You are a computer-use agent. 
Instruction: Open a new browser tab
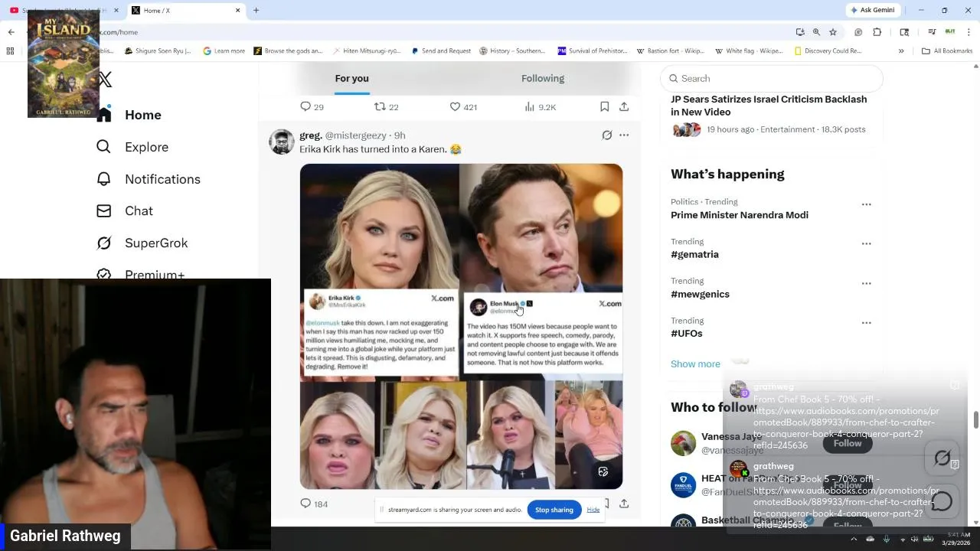[256, 10]
